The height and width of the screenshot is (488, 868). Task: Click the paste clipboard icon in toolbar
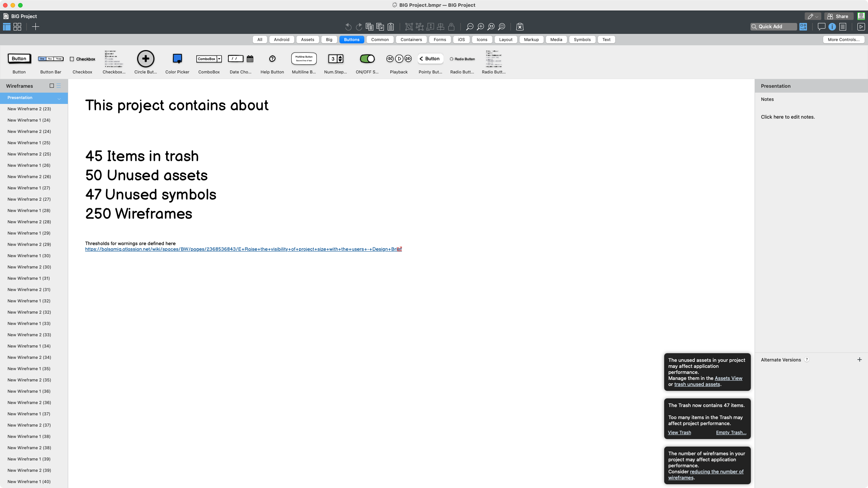391,27
